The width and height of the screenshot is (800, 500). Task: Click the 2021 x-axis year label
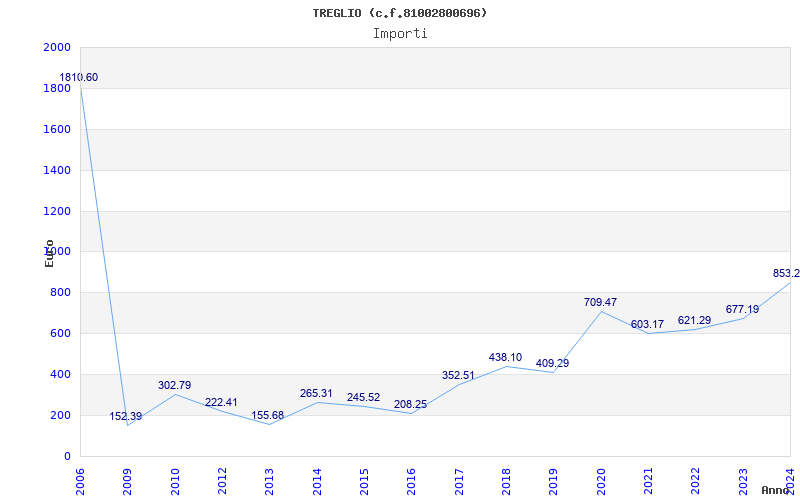pos(648,481)
